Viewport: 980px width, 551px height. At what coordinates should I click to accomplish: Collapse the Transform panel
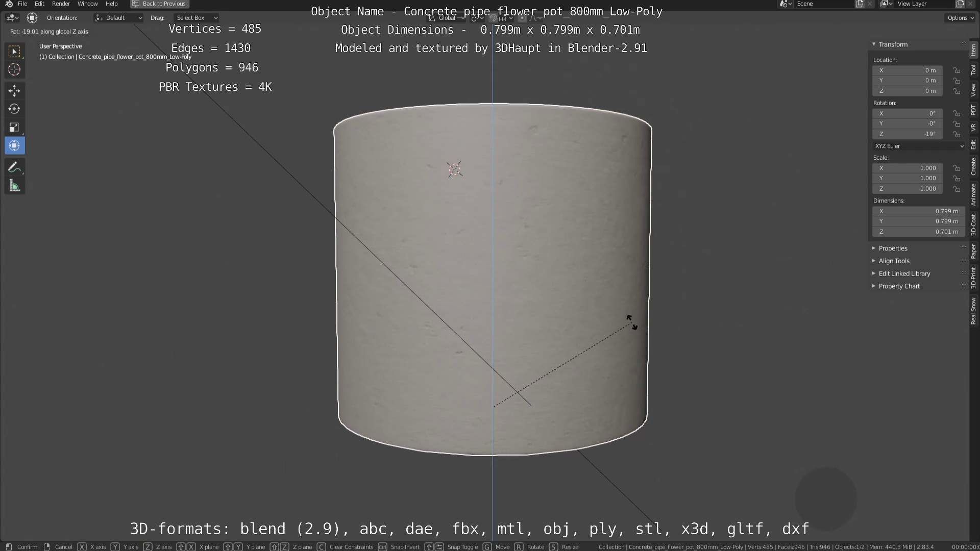(x=874, y=44)
